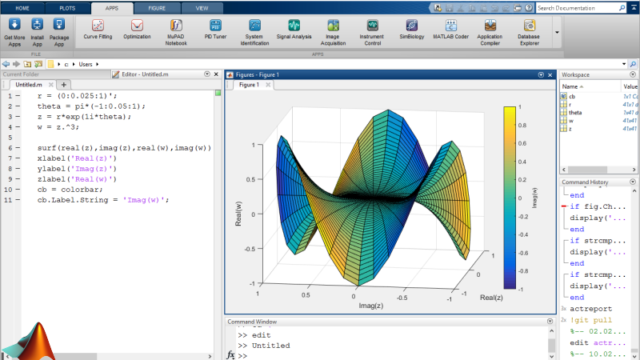Expand the apps gallery dropdown arrow
This screenshot has width=640, height=360.
pyautogui.click(x=557, y=32)
